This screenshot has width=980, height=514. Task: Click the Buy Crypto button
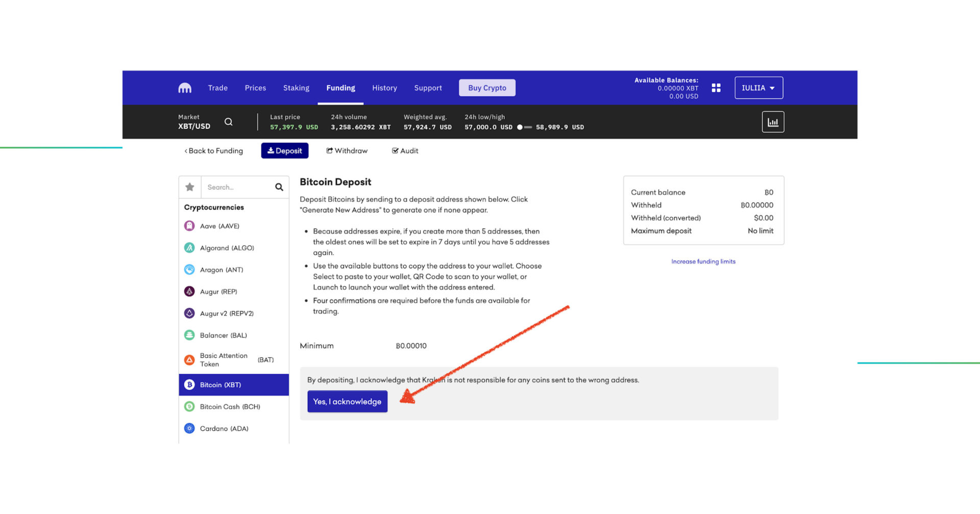[487, 87]
